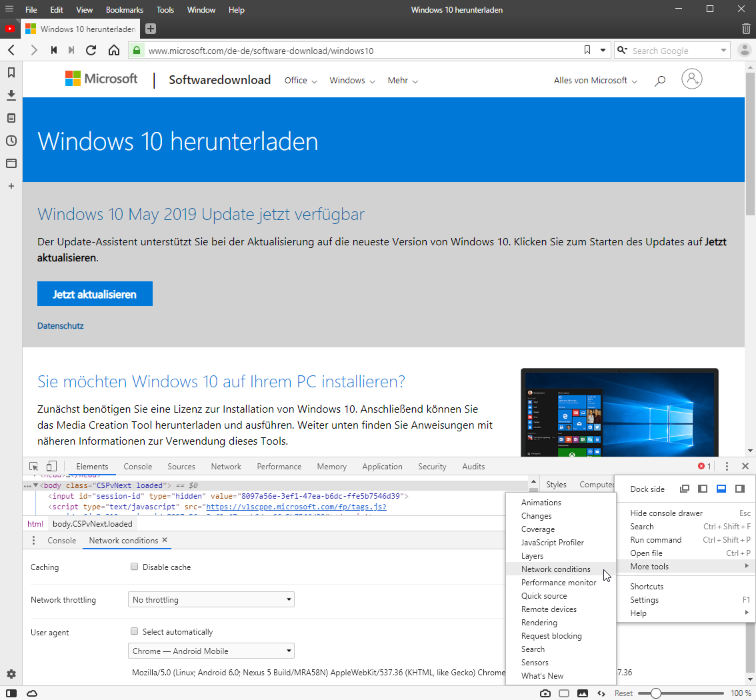The height and width of the screenshot is (700, 756).
Task: Expand the Office navigation menu
Action: (x=301, y=81)
